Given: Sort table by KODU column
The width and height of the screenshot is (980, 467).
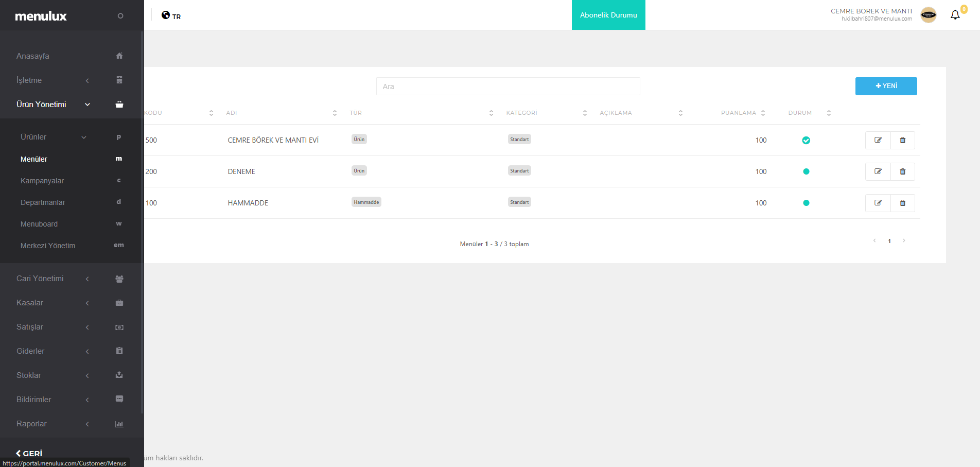Looking at the screenshot, I should tap(211, 113).
